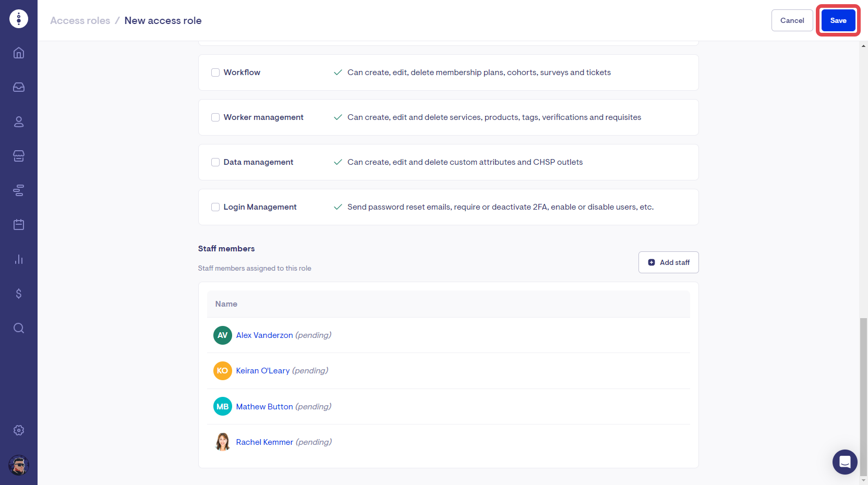The height and width of the screenshot is (485, 868).
Task: Click the New access role breadcrumb title
Action: click(x=163, y=20)
